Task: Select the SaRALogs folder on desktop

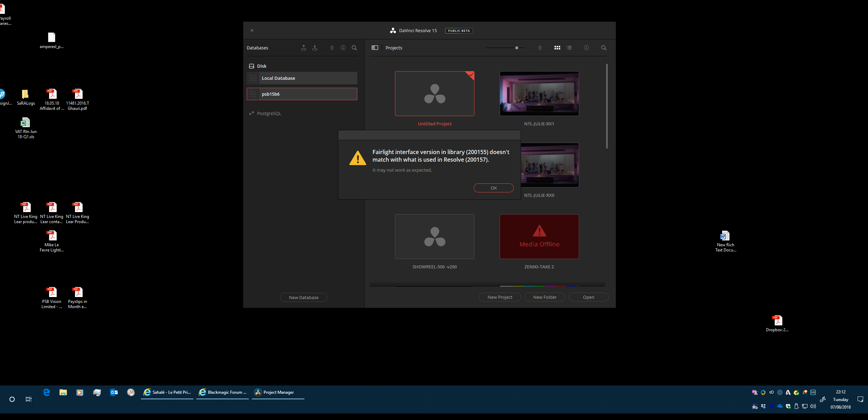Action: (26, 97)
